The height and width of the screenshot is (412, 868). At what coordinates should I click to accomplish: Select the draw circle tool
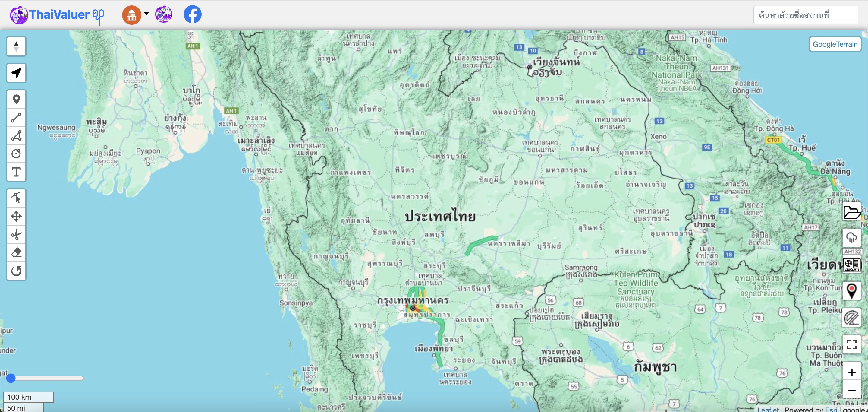click(16, 154)
